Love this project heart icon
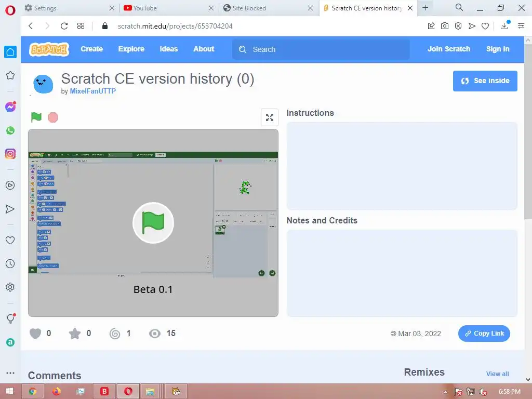This screenshot has width=532, height=399. click(x=35, y=334)
